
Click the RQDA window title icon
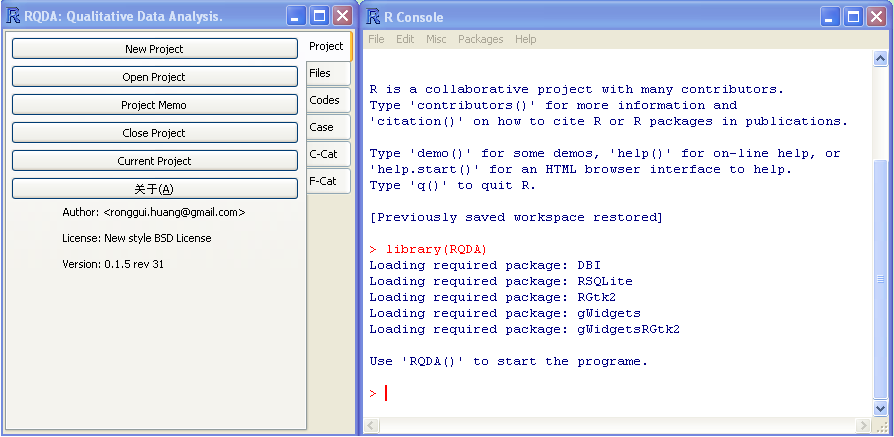(x=14, y=16)
